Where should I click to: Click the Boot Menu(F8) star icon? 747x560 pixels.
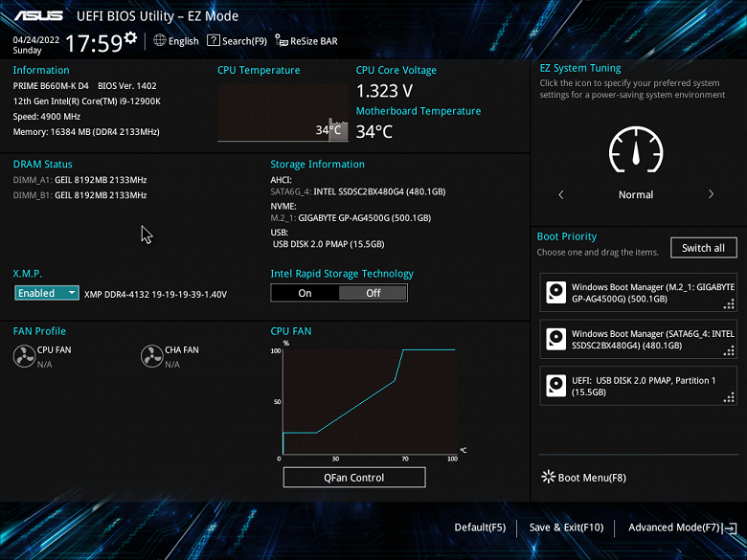click(549, 477)
